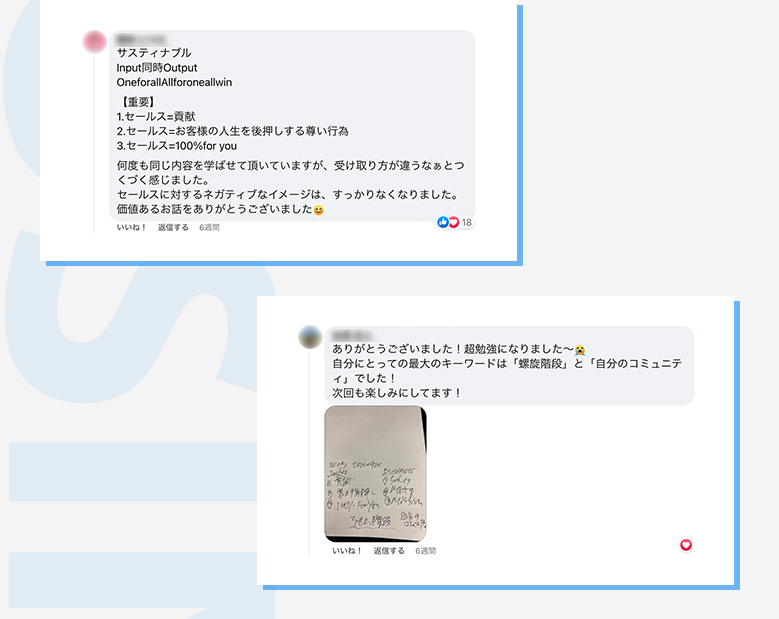
Task: Open the handwritten notebook photo thumbnail
Action: 376,474
